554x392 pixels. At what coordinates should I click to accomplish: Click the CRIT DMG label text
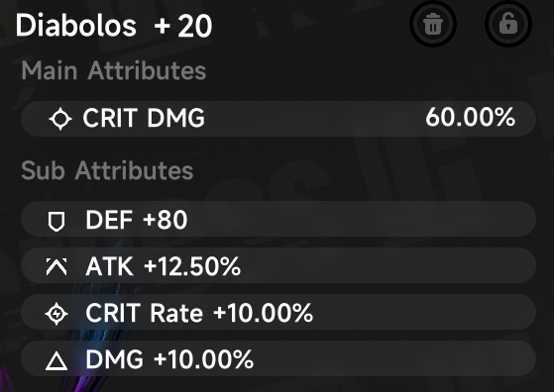click(144, 118)
